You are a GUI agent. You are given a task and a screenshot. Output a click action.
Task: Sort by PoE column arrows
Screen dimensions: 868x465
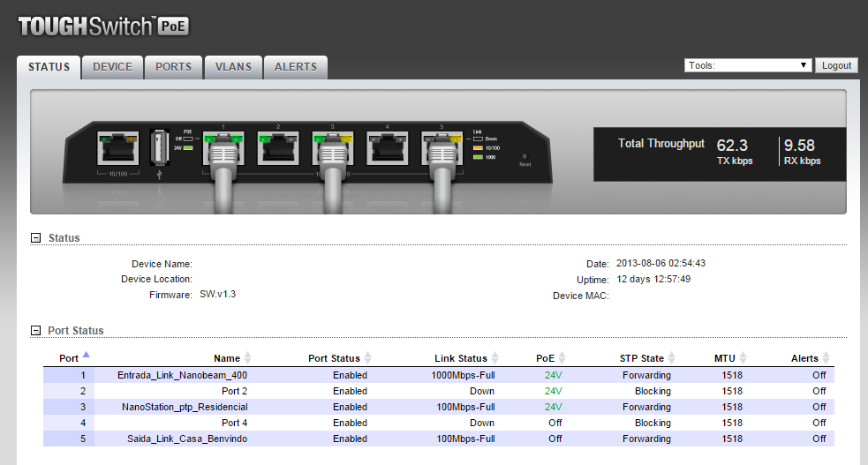(562, 358)
